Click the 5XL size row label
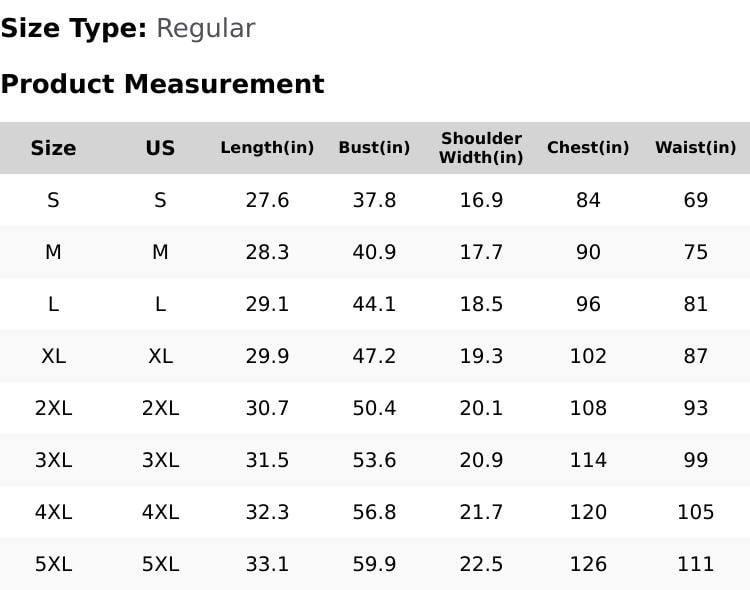 tap(53, 564)
